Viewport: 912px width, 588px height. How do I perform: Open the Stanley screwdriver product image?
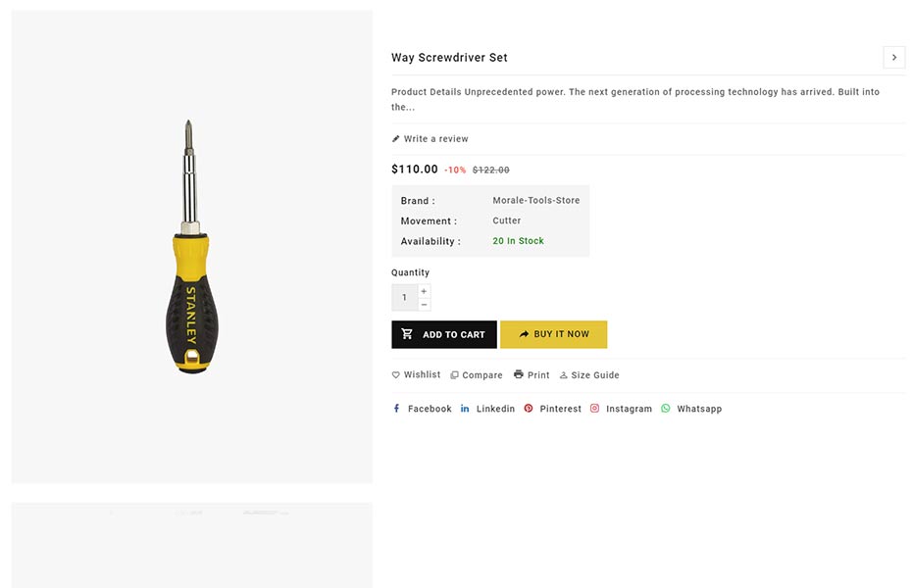[x=192, y=246]
